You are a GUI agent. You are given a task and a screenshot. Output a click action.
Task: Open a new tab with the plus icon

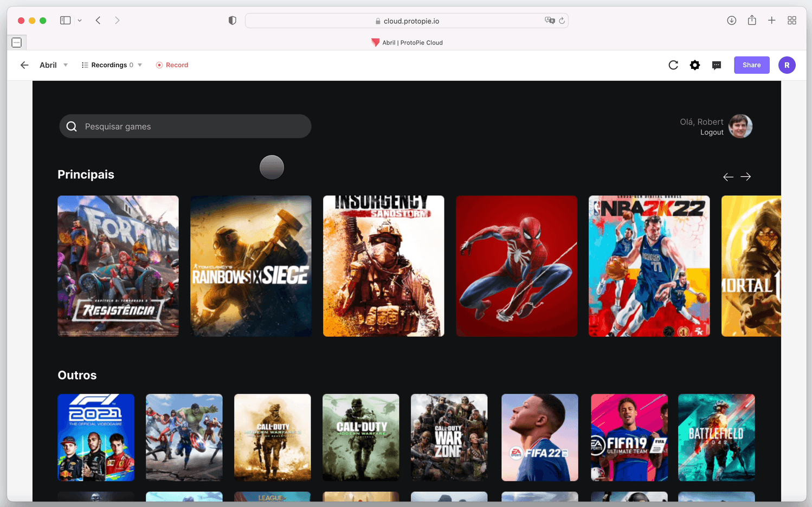[x=771, y=21]
